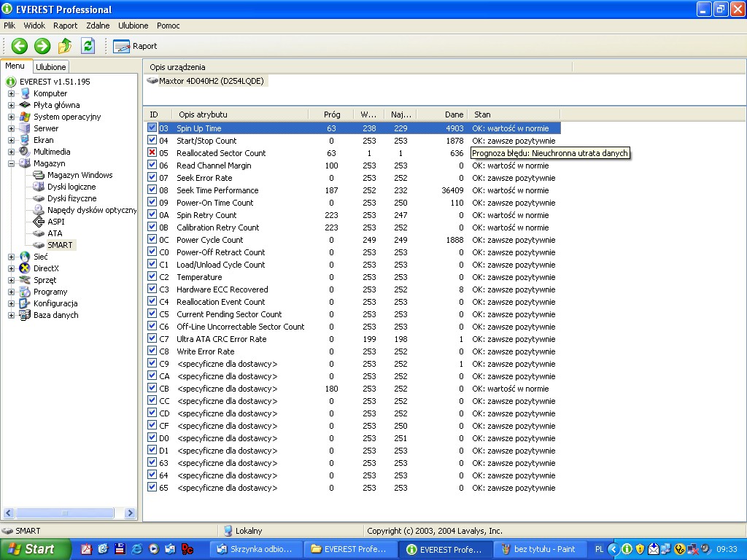
Task: Toggle the Spin Up Time checkbox
Action: 152,128
